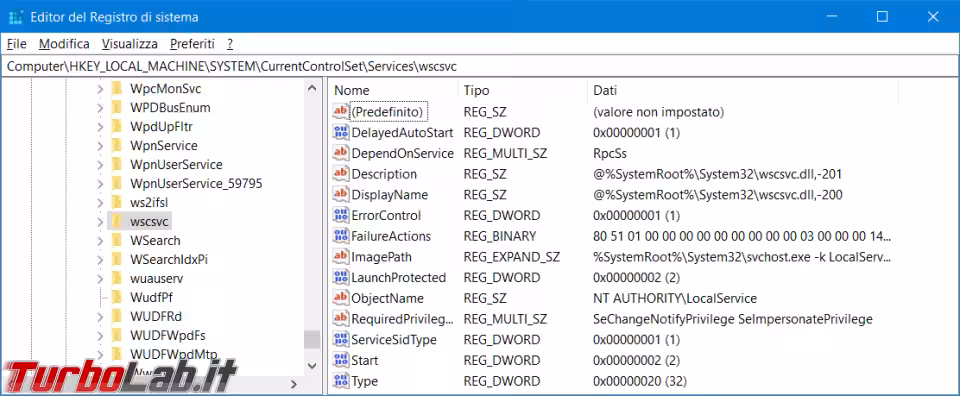960x396 pixels.
Task: Open the Modifica menu
Action: coord(64,44)
